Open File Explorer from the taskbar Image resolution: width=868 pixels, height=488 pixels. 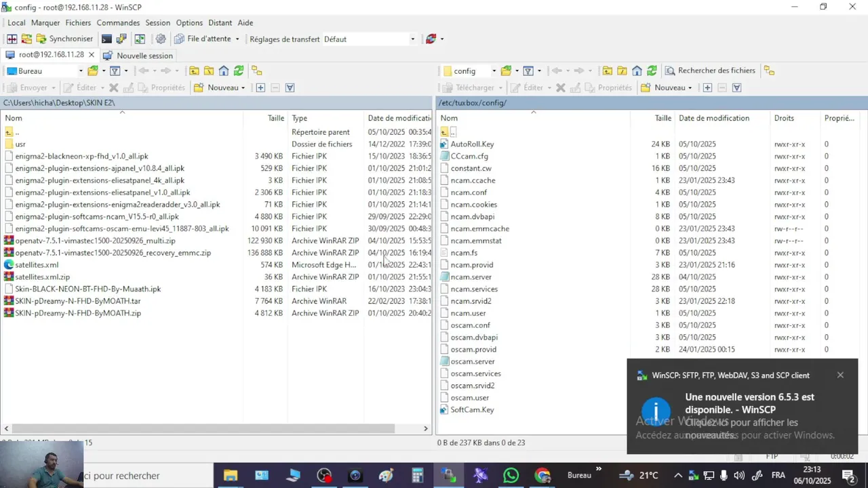pos(231,475)
